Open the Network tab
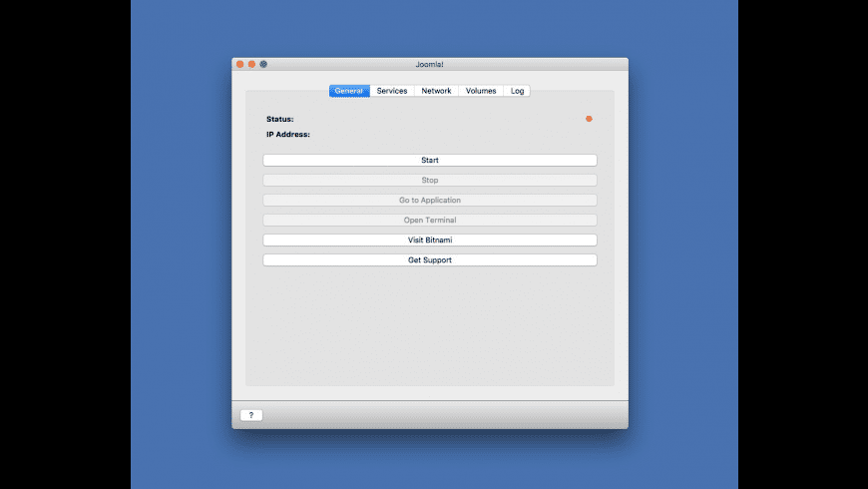 pyautogui.click(x=436, y=91)
